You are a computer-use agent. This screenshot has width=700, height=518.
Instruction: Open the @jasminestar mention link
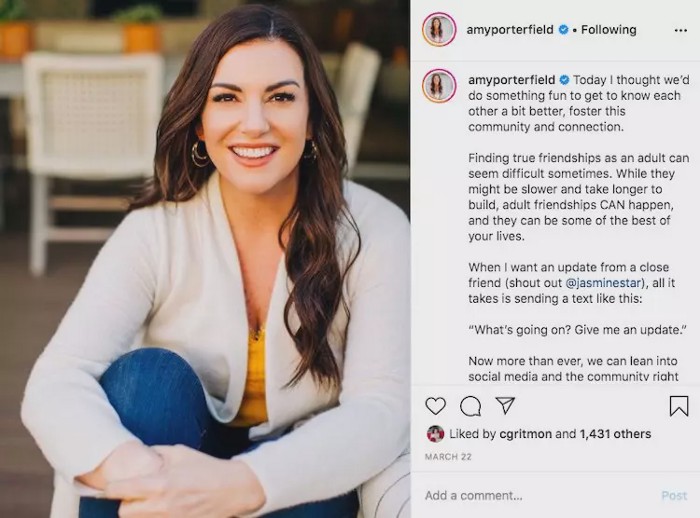[x=603, y=283]
